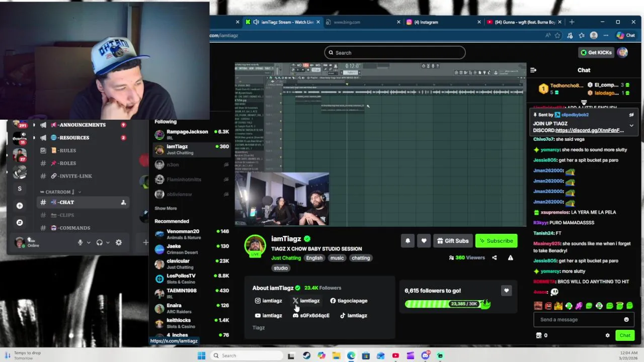Click the Kick search bar
The width and height of the screenshot is (644, 362).
click(x=395, y=53)
